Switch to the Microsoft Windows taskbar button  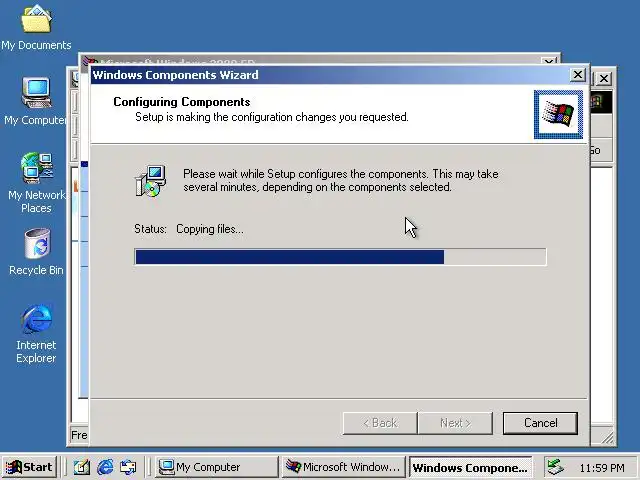[x=343, y=467]
